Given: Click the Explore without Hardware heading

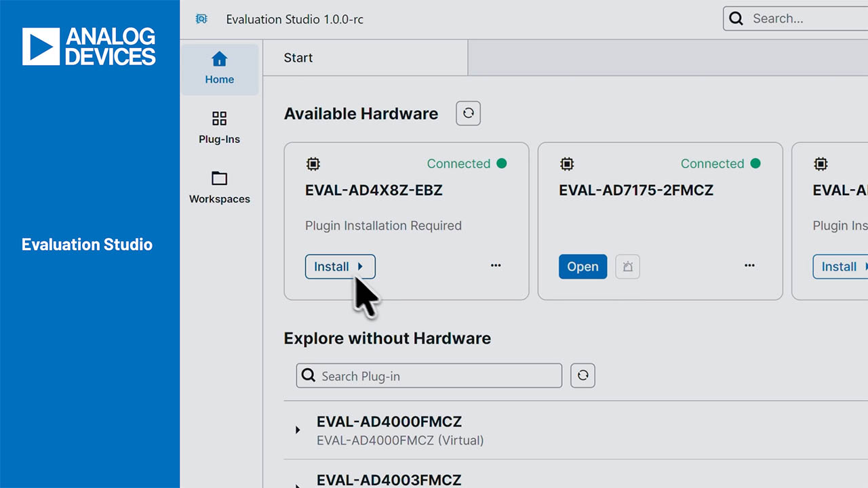Looking at the screenshot, I should 387,338.
